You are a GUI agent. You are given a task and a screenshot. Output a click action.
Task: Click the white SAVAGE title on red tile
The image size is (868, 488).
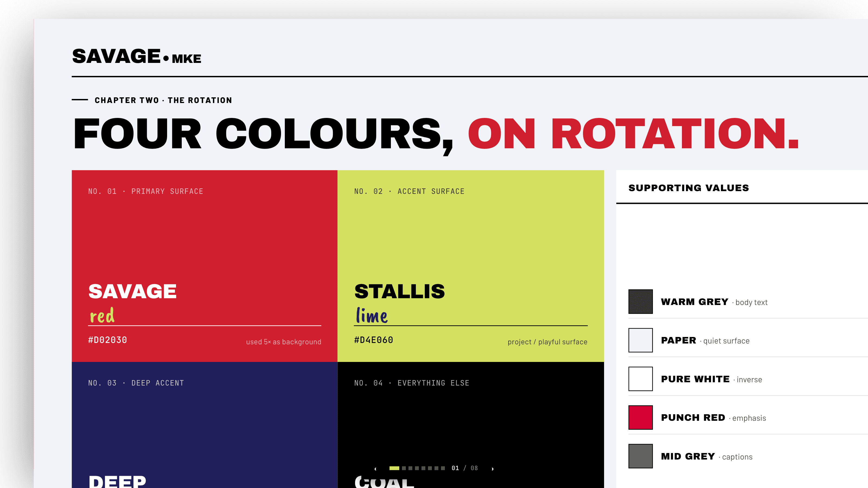coord(132,291)
